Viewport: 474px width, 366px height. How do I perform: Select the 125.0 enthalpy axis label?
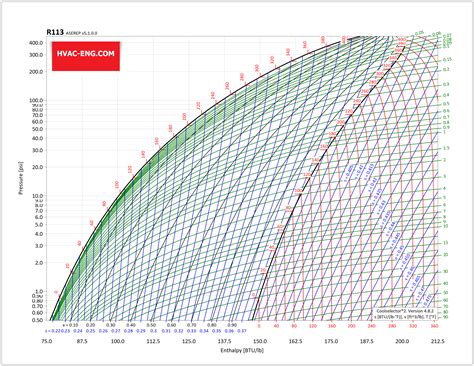pos(189,341)
